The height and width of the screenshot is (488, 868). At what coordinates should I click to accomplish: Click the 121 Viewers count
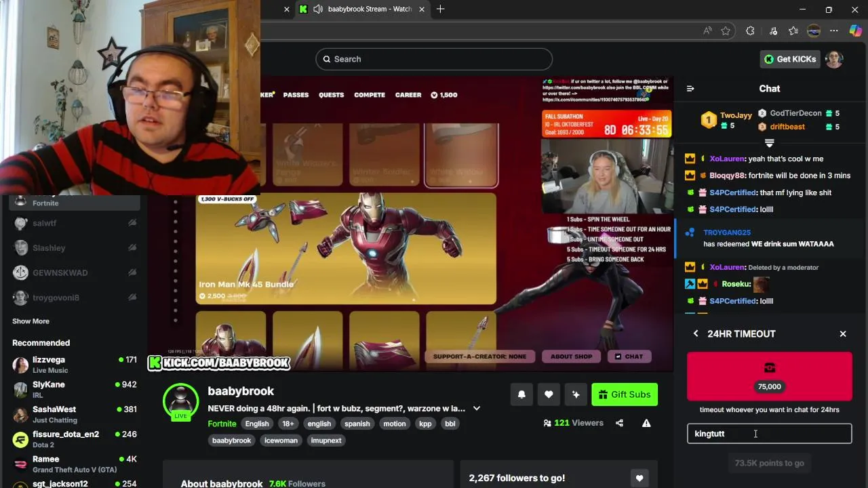click(573, 423)
